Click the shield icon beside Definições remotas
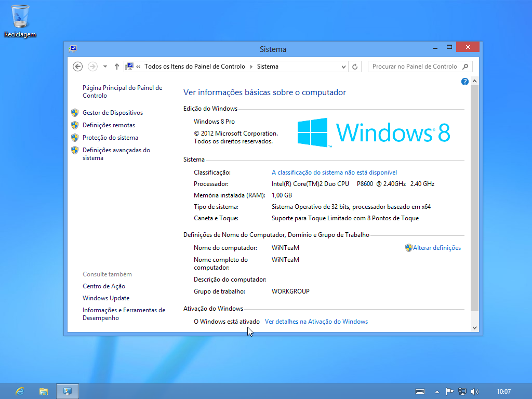Screen dimensions: 532x399 coord(75,125)
